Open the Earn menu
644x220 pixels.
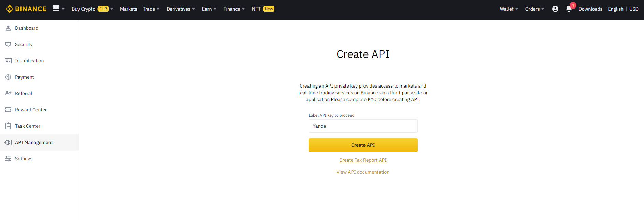click(207, 9)
